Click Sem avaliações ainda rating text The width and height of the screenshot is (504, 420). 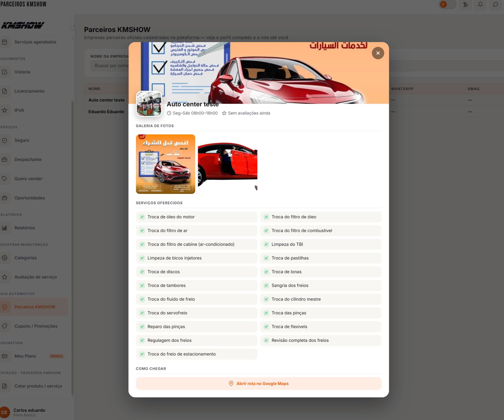pyautogui.click(x=249, y=113)
